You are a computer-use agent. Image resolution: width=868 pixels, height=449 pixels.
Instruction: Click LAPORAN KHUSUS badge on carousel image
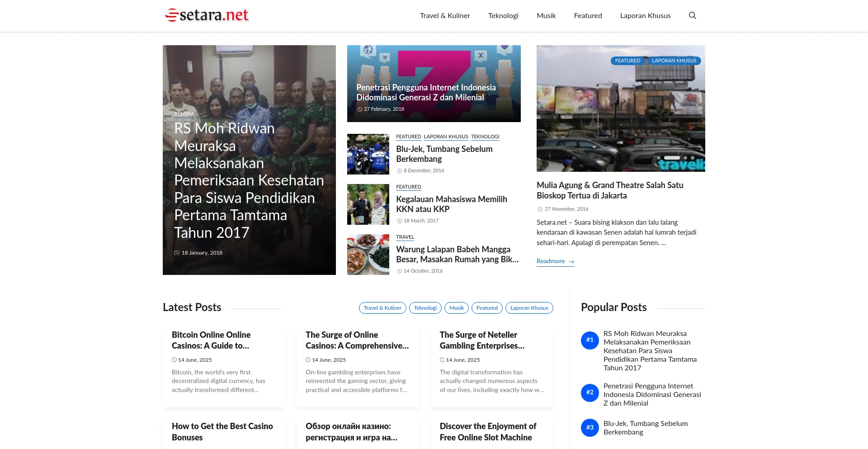674,61
